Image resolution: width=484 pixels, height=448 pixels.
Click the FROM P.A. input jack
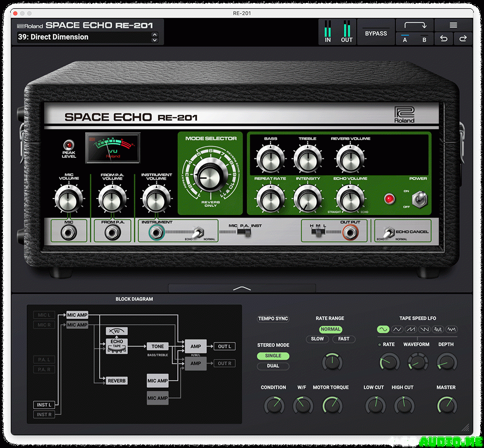[x=112, y=232]
